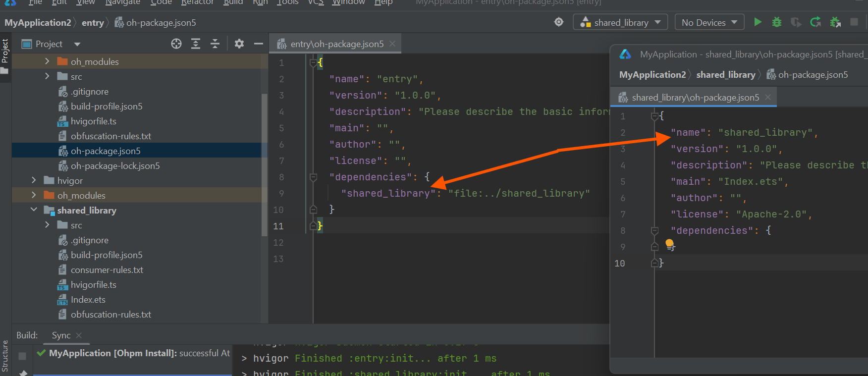Screen dimensions: 868x376
Task: Click the yellow lightbulb intention icon
Action: (669, 244)
